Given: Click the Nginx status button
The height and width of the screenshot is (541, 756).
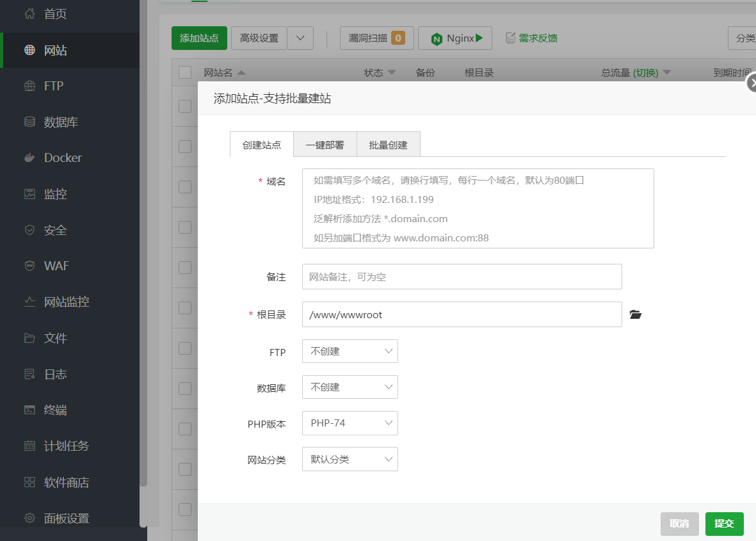Looking at the screenshot, I should click(455, 38).
